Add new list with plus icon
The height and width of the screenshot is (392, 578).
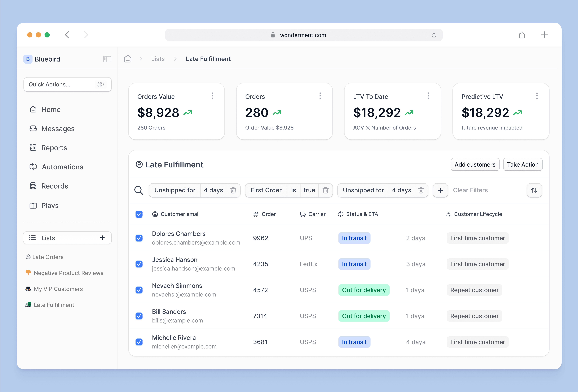pos(102,238)
